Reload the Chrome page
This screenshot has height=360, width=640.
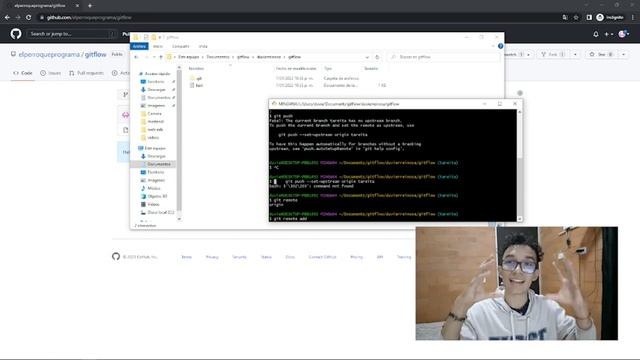28,18
